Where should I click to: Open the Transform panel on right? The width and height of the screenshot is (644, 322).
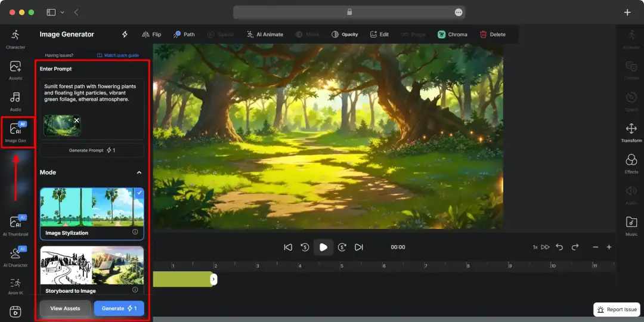click(631, 133)
